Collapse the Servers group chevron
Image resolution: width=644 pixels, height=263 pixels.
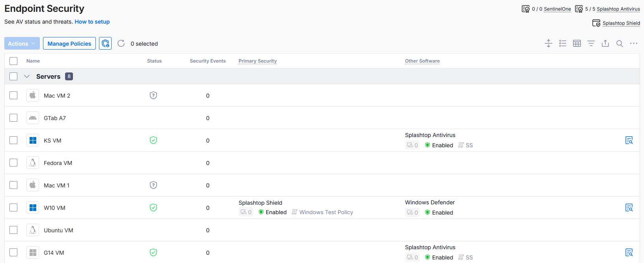(27, 76)
